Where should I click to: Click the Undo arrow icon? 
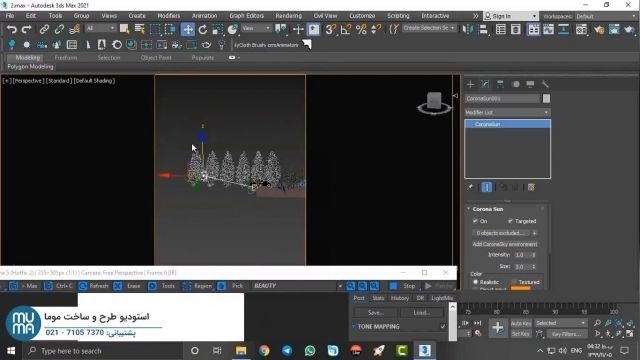pyautogui.click(x=11, y=29)
